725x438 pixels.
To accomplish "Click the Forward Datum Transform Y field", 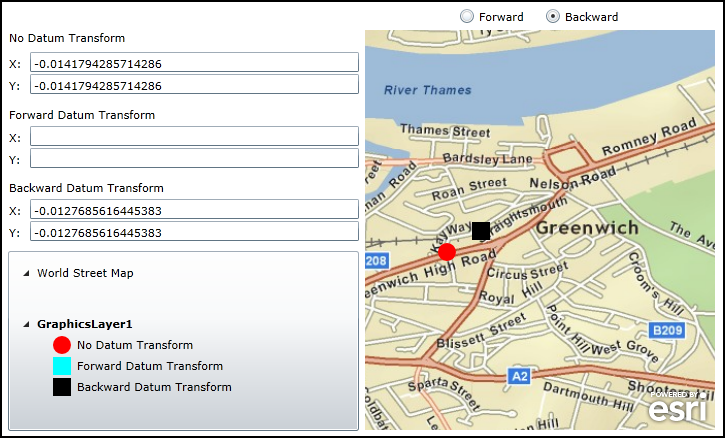I will (x=194, y=158).
